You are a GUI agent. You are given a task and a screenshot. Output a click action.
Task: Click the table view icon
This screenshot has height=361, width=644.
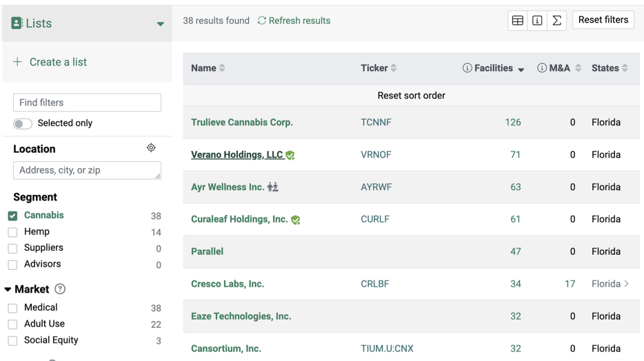[x=518, y=21]
